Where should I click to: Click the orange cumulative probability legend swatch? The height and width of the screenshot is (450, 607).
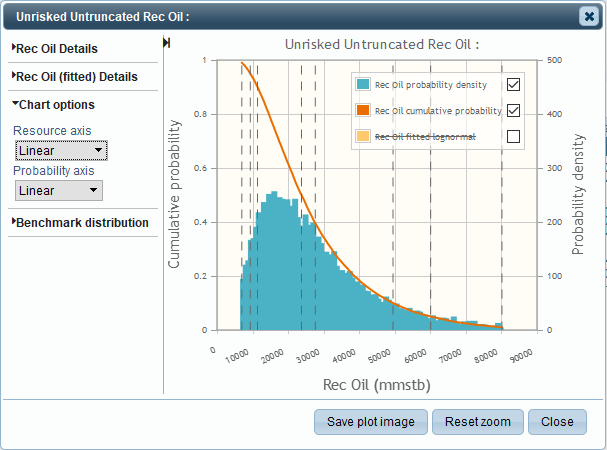(364, 111)
